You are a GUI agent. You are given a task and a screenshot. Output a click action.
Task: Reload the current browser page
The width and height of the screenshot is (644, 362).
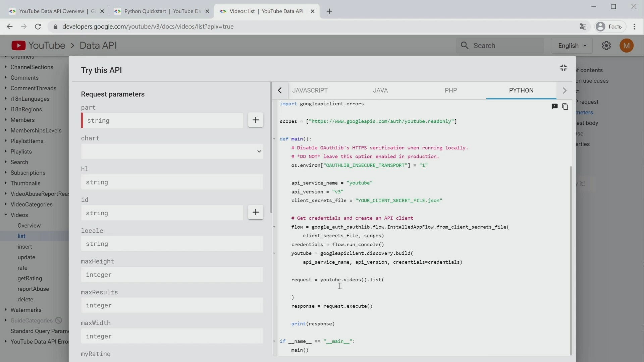click(x=38, y=26)
